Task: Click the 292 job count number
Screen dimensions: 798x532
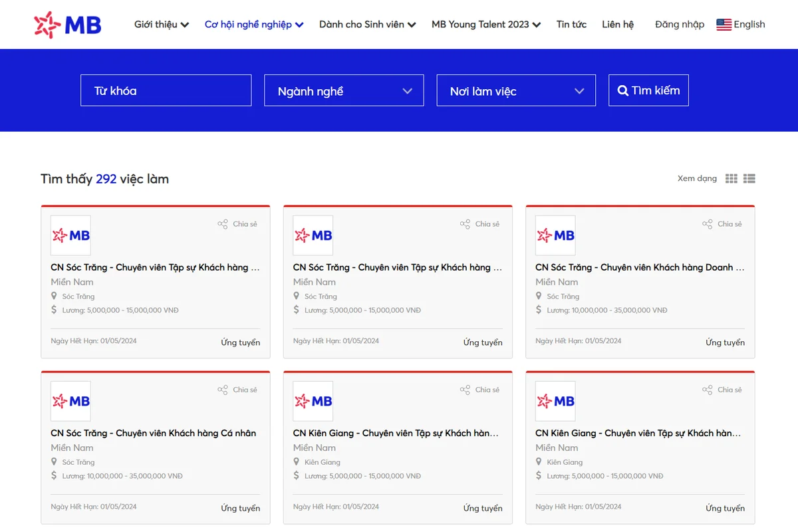Action: coord(106,179)
